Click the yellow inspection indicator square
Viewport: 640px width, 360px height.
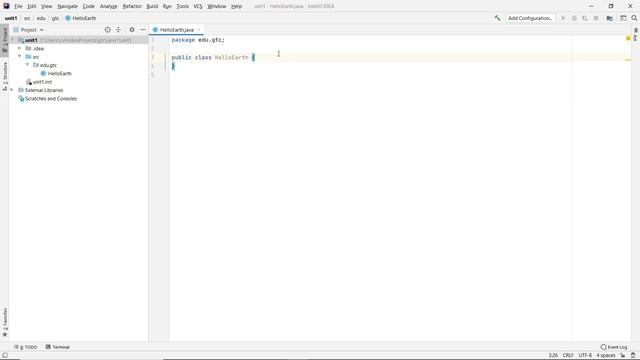(x=628, y=38)
